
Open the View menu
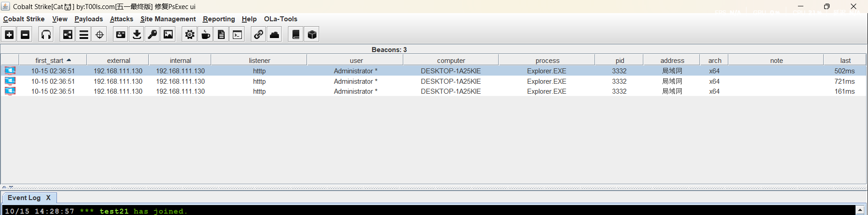tap(60, 19)
